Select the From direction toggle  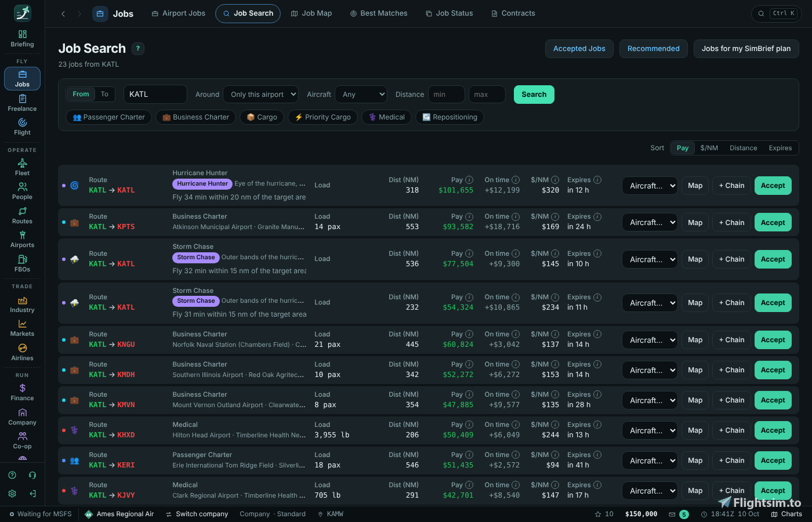[x=81, y=94]
